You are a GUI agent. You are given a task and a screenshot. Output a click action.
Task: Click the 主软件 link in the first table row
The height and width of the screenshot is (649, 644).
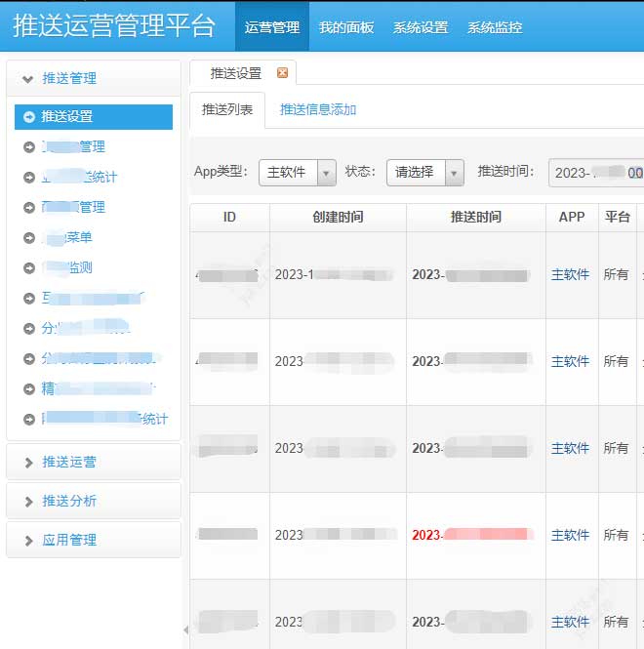click(571, 275)
